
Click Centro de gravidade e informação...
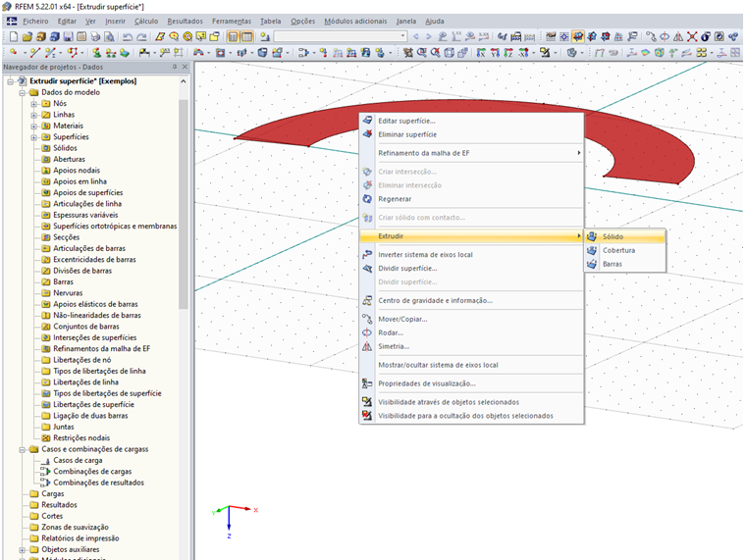(x=471, y=300)
